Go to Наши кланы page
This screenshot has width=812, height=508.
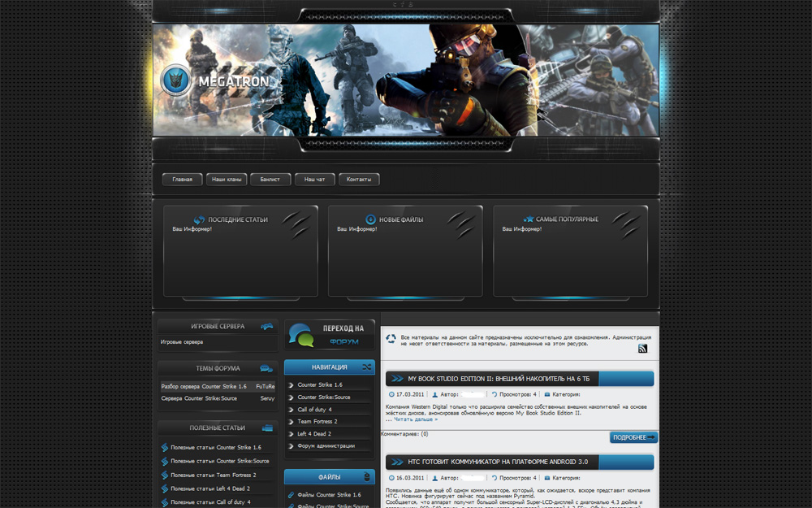click(x=227, y=180)
